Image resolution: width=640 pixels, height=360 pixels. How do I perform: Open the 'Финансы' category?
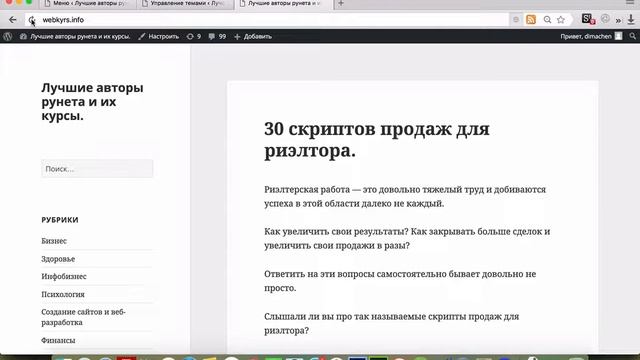point(58,340)
